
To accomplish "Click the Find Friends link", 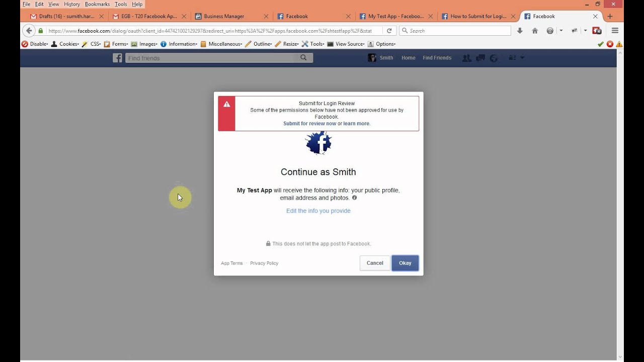I will 437,58.
